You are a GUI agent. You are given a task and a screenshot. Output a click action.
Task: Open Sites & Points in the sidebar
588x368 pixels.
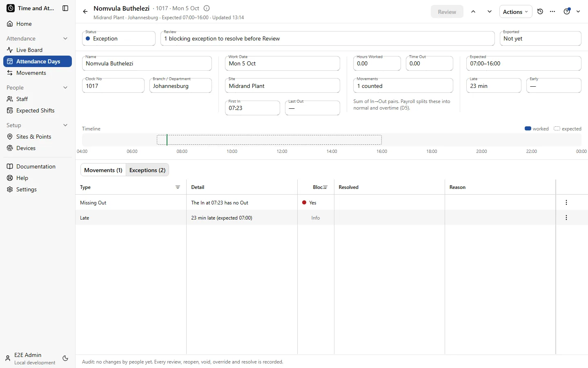pyautogui.click(x=38, y=137)
